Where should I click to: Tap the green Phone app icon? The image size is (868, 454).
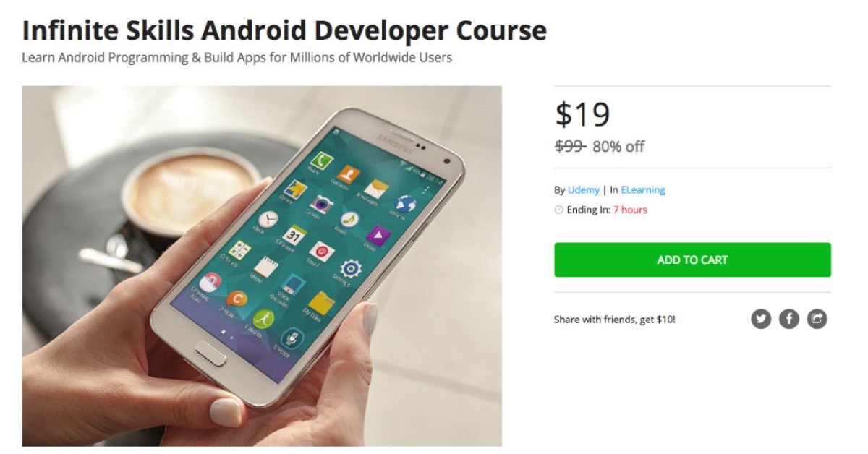click(x=320, y=160)
